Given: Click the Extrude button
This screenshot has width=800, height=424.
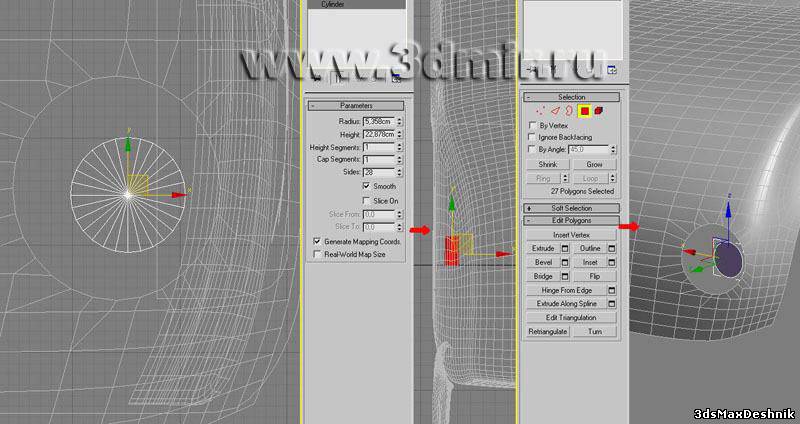Looking at the screenshot, I should [543, 248].
